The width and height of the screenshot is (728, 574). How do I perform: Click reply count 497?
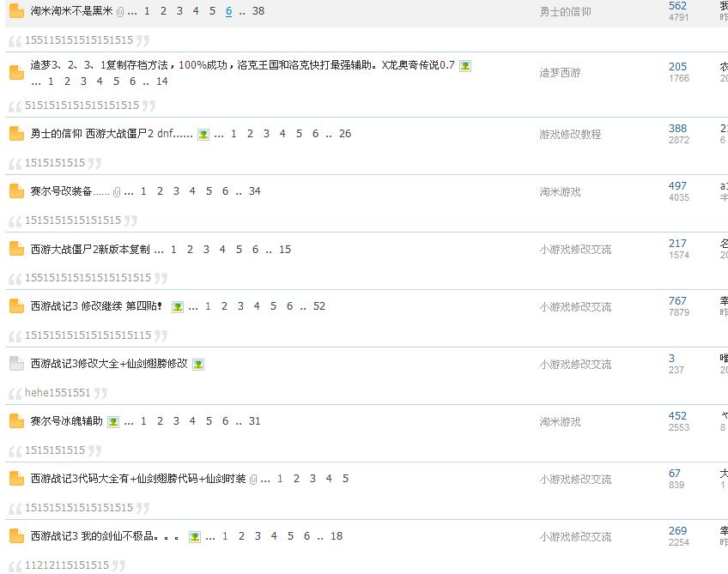(677, 186)
